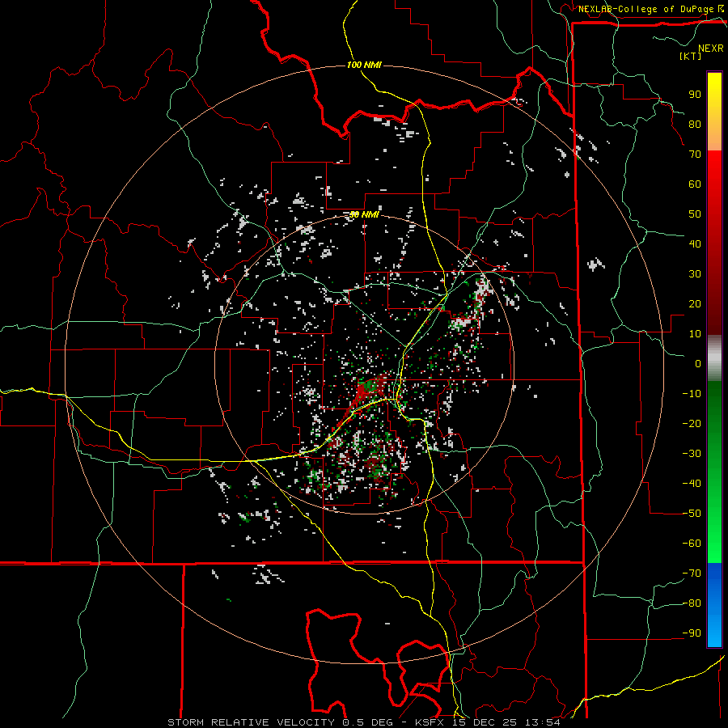Click the -30 scale value

coord(692,454)
